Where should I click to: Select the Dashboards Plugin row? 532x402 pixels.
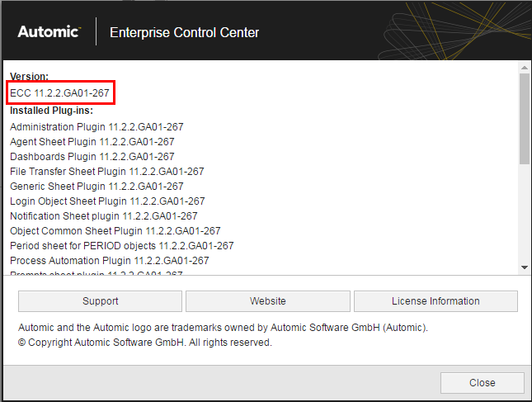point(92,157)
